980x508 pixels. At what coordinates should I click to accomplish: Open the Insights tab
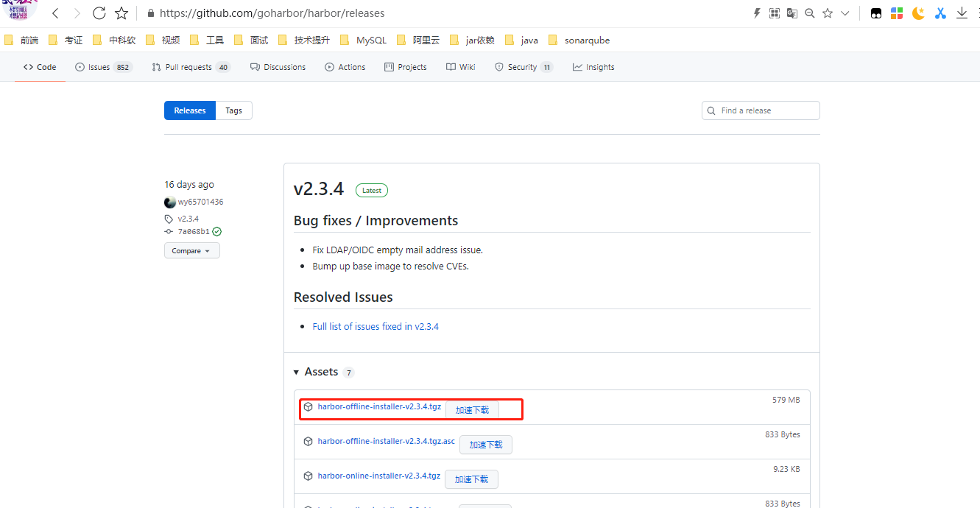[x=593, y=67]
